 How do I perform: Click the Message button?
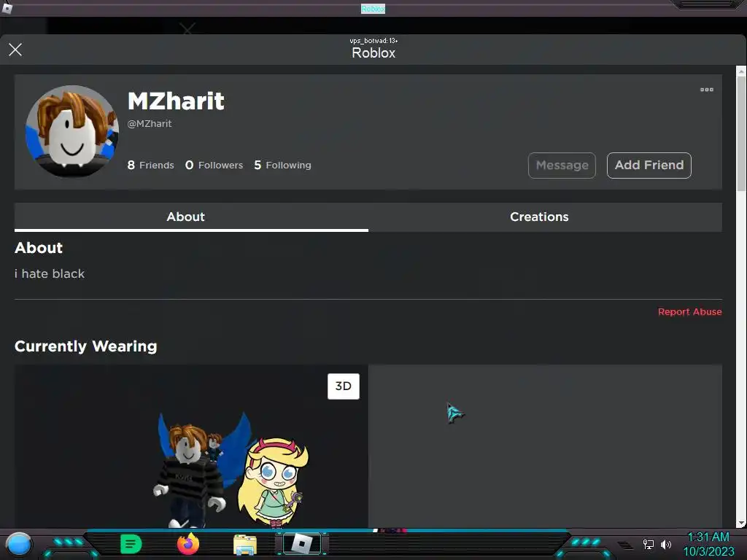[562, 166]
